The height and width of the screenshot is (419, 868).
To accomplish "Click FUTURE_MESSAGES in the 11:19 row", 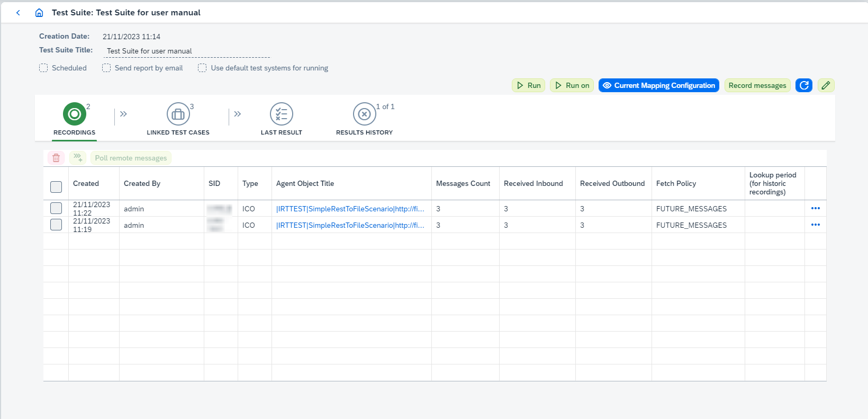I will click(x=691, y=225).
